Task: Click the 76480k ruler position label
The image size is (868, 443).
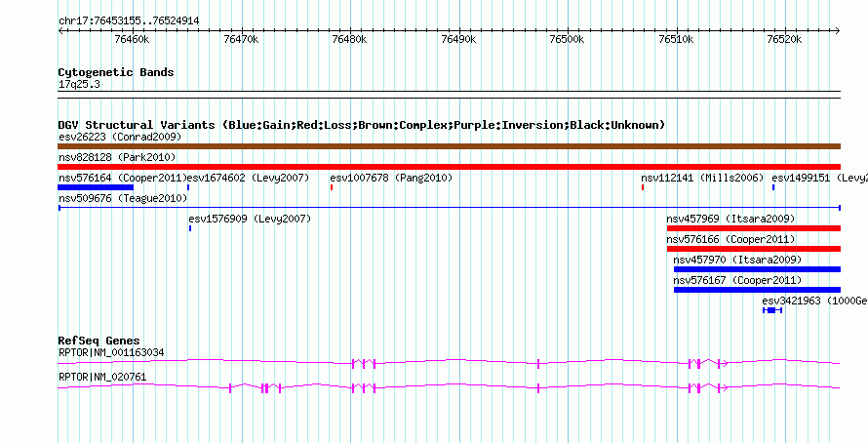Action: pos(351,39)
